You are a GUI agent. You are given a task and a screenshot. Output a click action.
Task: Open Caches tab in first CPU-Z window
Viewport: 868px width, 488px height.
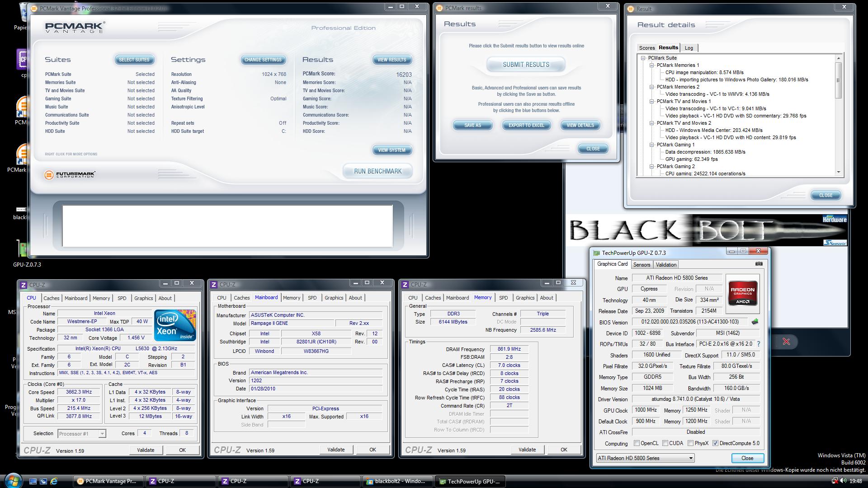click(x=51, y=298)
